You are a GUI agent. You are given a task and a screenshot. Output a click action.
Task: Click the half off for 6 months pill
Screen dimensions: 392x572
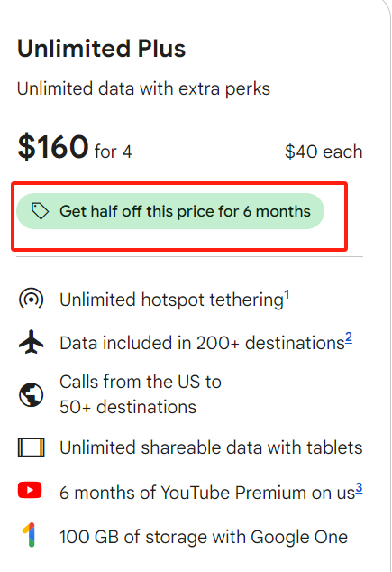pyautogui.click(x=170, y=211)
